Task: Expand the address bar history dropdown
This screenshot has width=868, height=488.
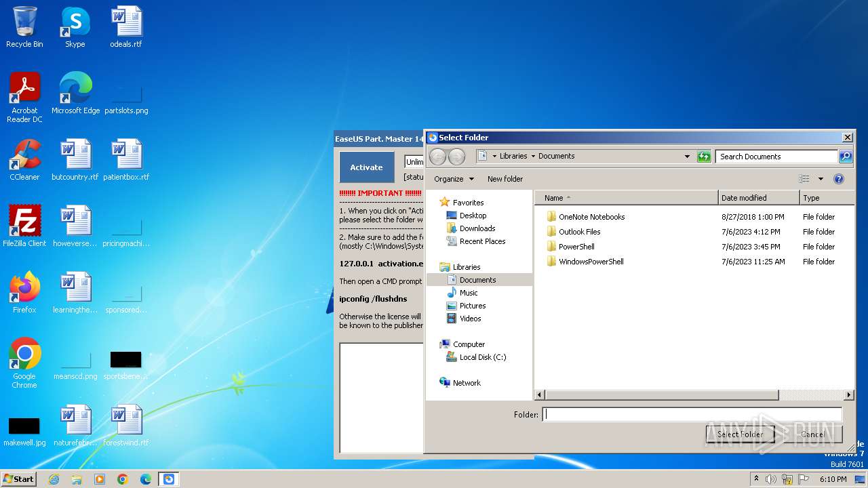Action: tap(688, 157)
